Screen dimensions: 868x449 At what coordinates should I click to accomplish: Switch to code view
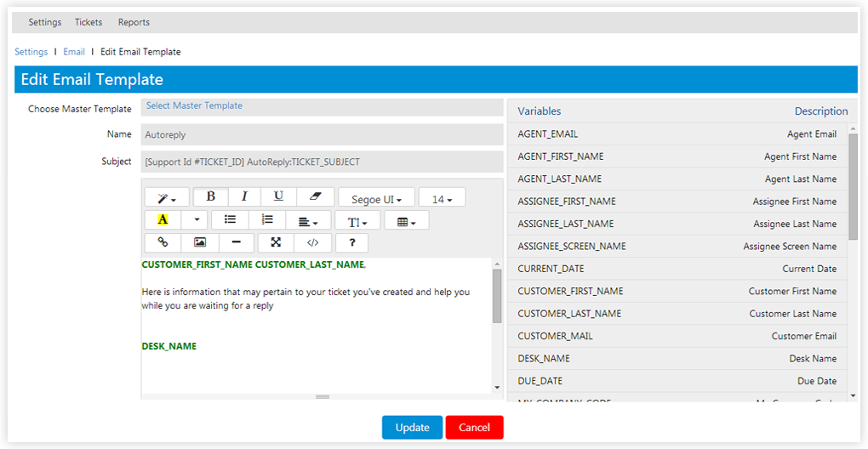313,242
